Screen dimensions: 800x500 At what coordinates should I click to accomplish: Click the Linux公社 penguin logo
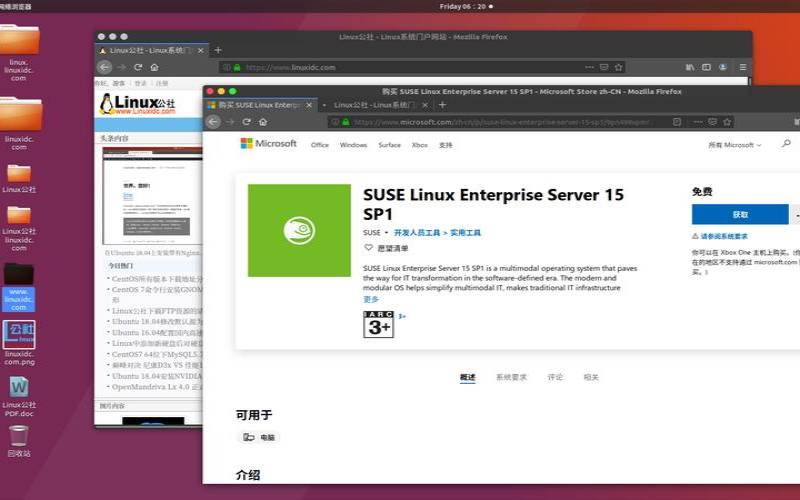point(138,104)
